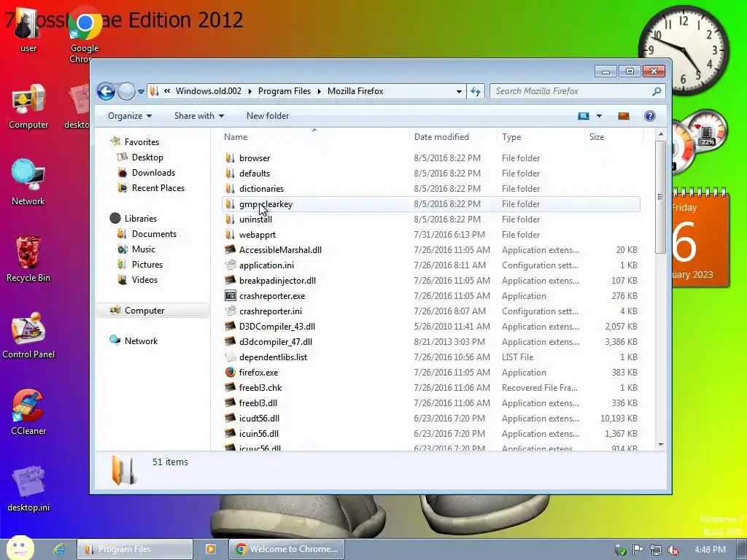Viewport: 747px width, 560px height.
Task: Click the vertical scrollbar thumb
Action: pos(660,197)
